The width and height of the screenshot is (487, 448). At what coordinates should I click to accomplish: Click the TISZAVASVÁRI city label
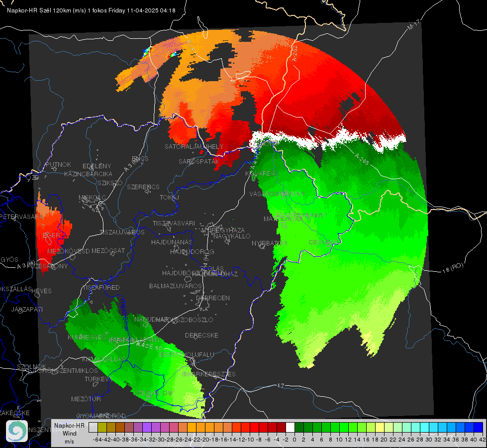pyautogui.click(x=174, y=223)
